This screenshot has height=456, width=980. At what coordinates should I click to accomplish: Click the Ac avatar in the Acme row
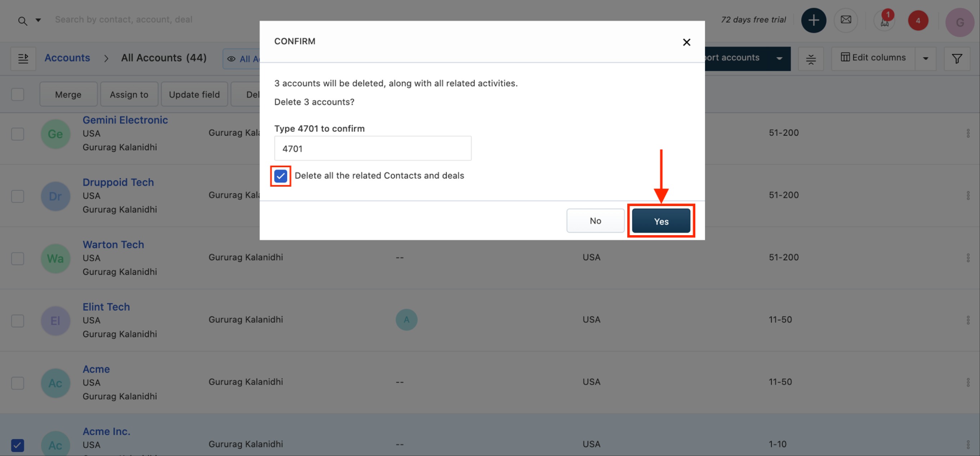55,383
